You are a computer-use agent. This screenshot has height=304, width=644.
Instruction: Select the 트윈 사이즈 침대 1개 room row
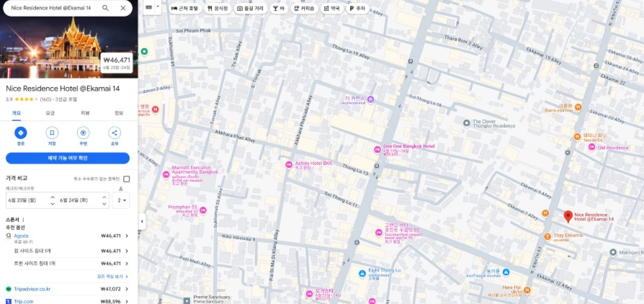[71, 264]
